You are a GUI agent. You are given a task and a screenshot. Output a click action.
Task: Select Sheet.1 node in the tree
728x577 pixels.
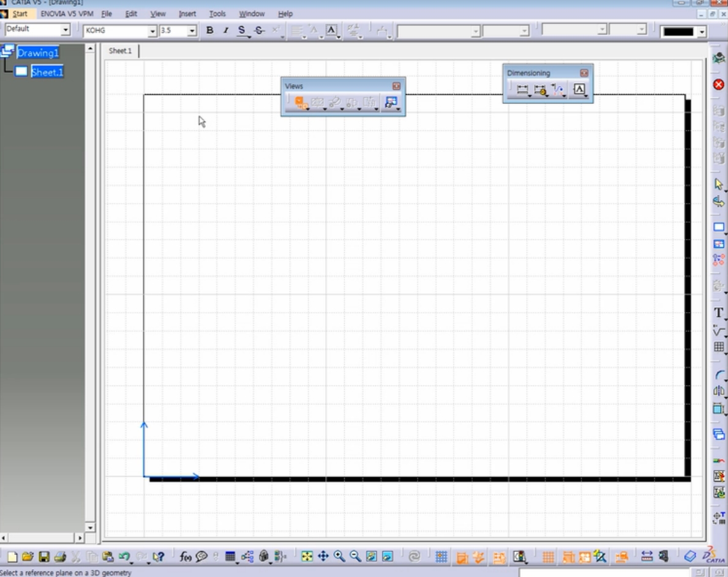click(47, 72)
